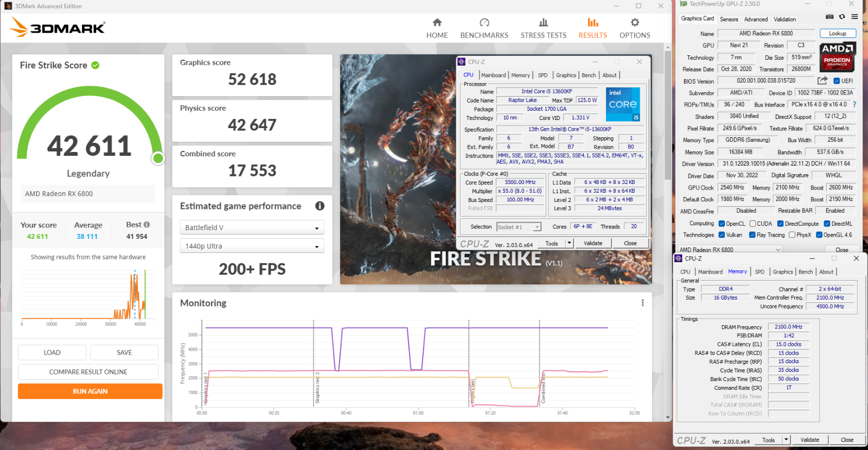Screen dimensions: 868x450
Task: Open STRESS TESTS in 3DMark
Action: tap(543, 29)
